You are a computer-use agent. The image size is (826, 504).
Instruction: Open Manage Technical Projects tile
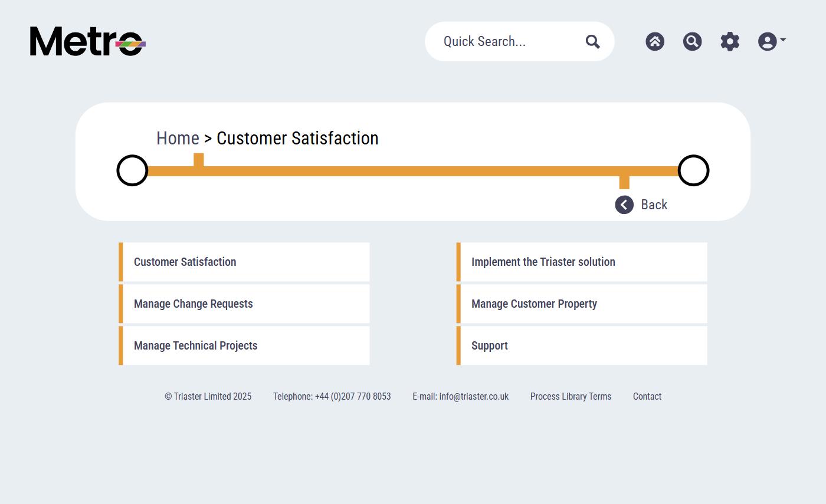pos(244,345)
